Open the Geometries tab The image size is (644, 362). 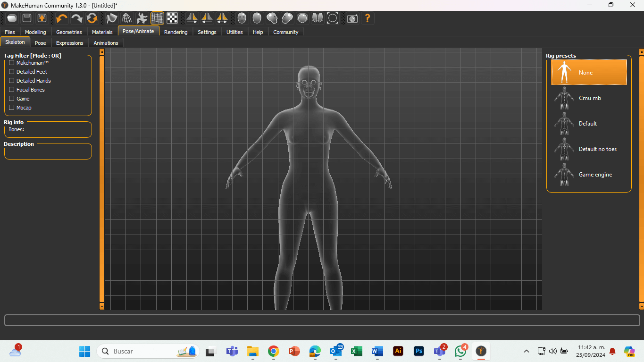click(69, 32)
